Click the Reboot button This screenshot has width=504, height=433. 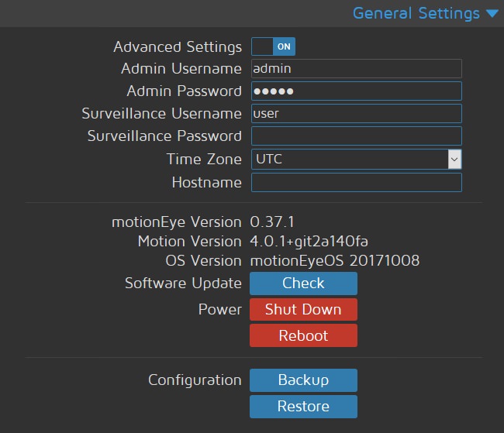click(303, 335)
